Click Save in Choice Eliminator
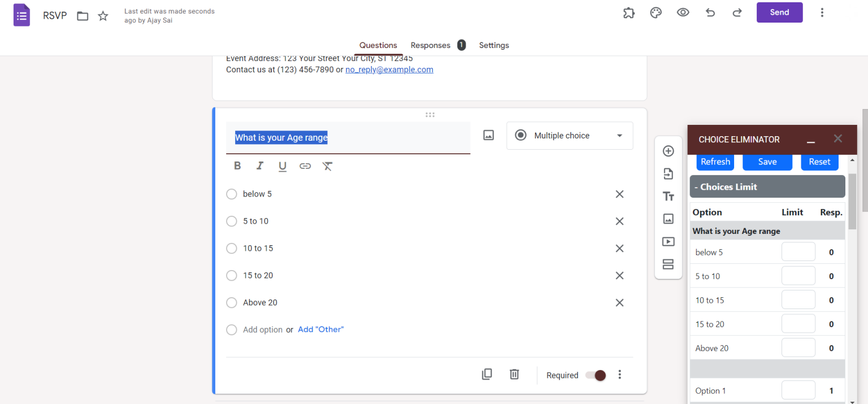 (767, 162)
